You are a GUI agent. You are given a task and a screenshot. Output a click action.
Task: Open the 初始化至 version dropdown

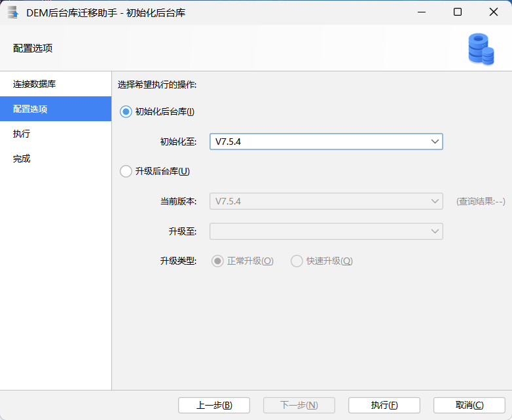pyautogui.click(x=326, y=142)
